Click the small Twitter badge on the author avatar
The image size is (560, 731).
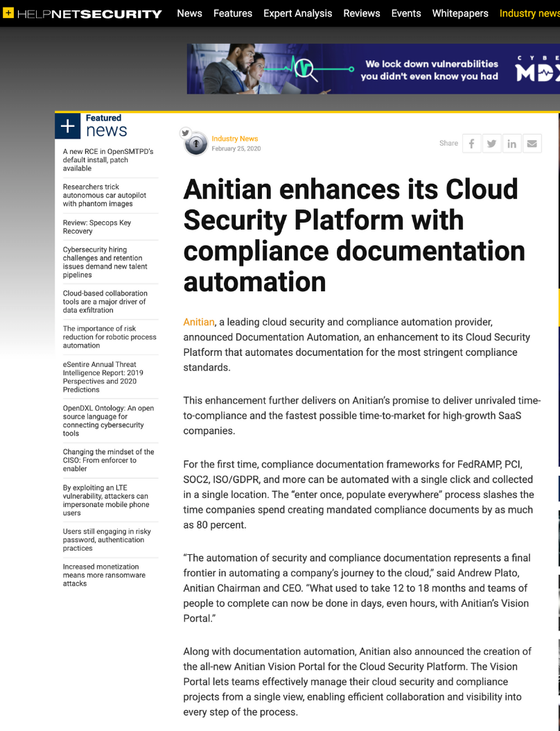coord(186,133)
